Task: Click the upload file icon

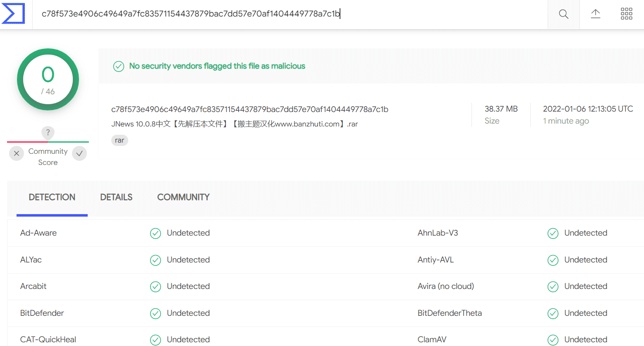Action: 595,14
